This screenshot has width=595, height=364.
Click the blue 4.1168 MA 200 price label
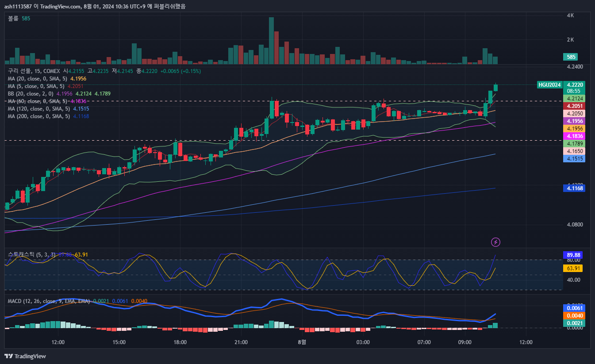pos(574,188)
